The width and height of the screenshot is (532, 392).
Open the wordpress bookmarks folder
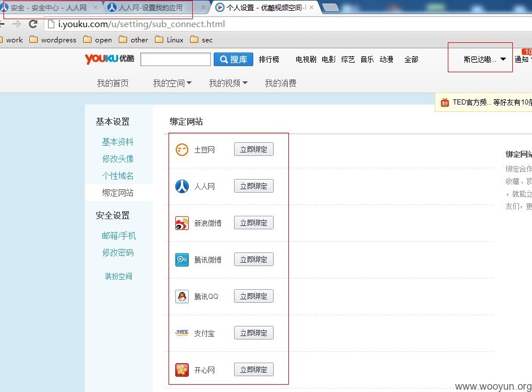53,40
